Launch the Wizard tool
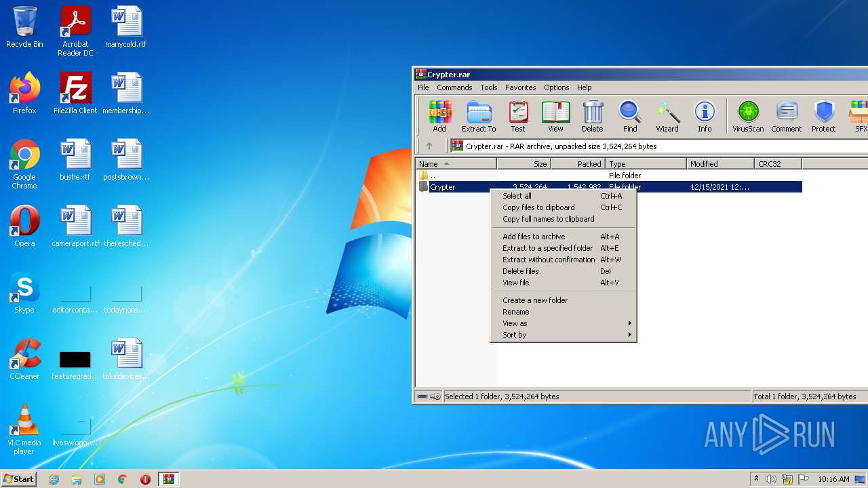The height and width of the screenshot is (488, 868). (x=667, y=116)
